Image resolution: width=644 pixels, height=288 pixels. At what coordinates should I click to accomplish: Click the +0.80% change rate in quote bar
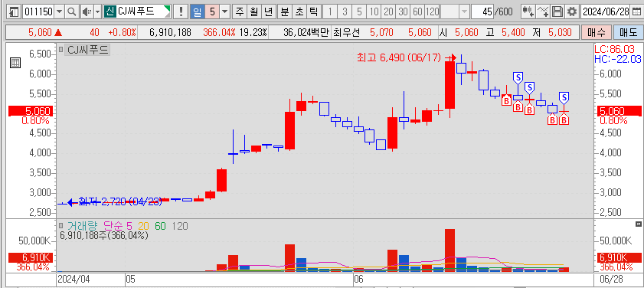point(122,32)
